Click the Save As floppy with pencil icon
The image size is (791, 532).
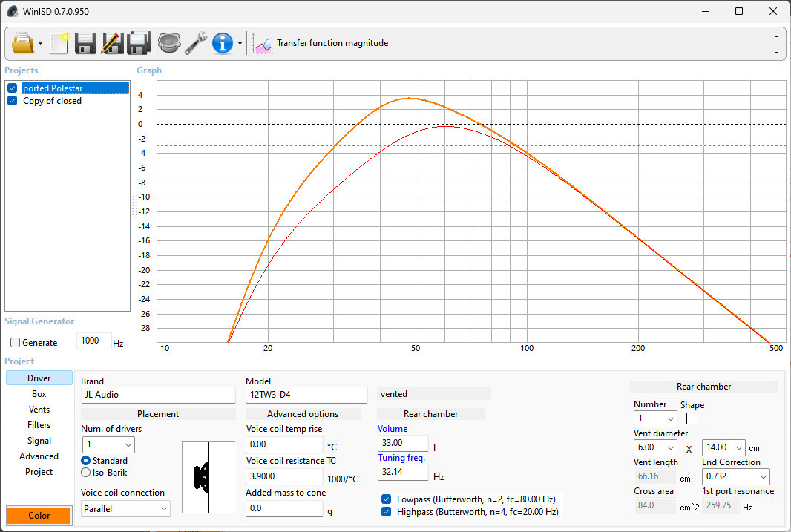pos(112,43)
